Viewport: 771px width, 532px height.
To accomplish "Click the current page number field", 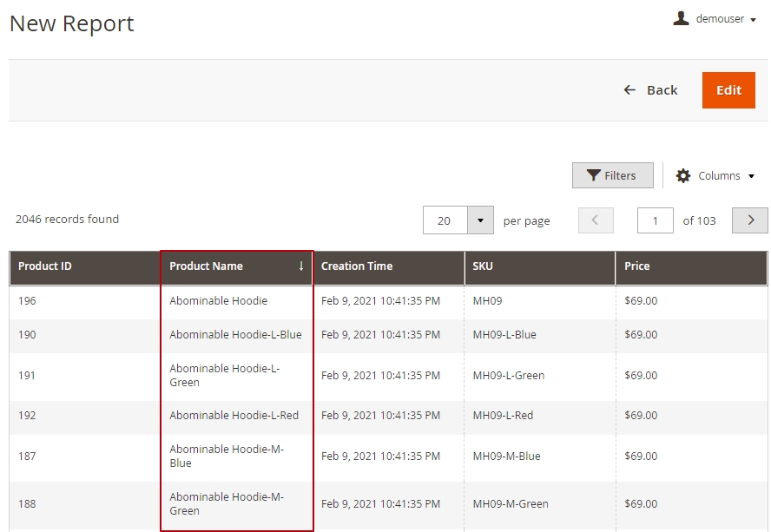I will (655, 221).
